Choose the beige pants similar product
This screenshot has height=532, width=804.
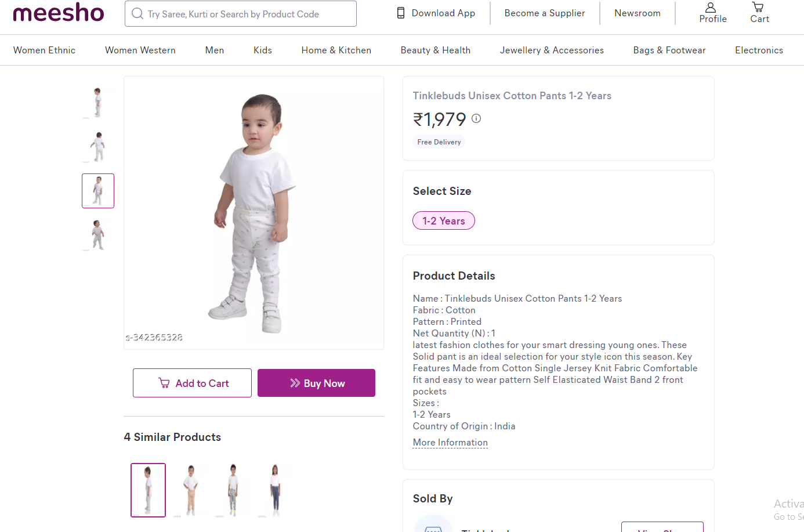pos(190,490)
